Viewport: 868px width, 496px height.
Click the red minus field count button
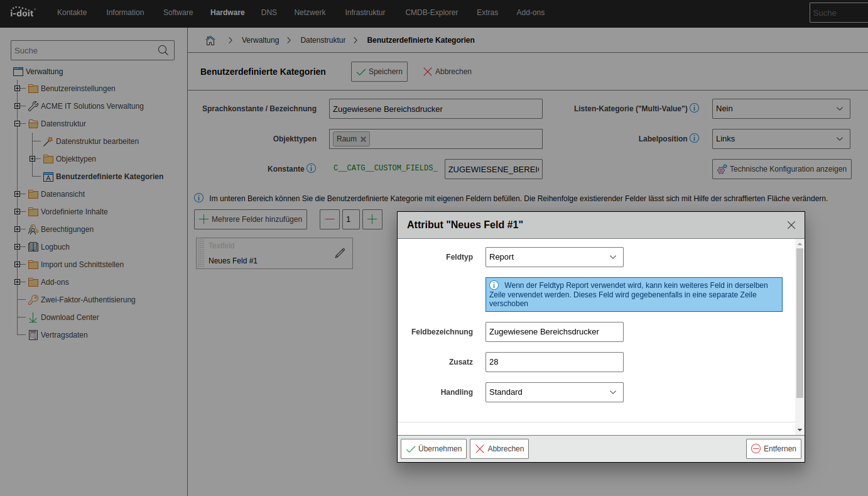(330, 219)
